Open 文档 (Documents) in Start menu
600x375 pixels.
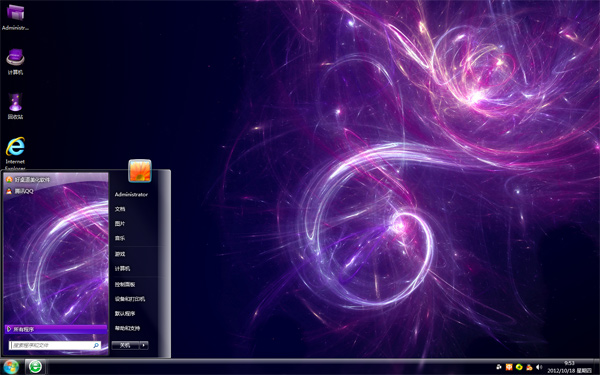[x=120, y=209]
